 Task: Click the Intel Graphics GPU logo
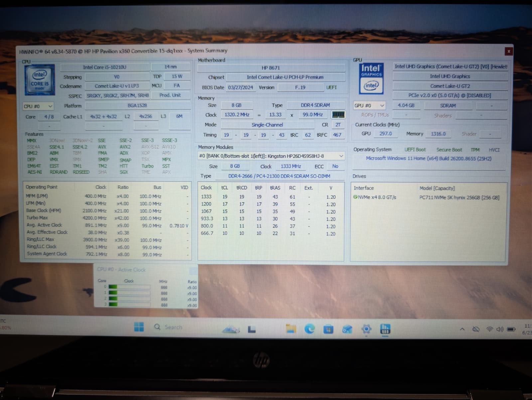(371, 78)
